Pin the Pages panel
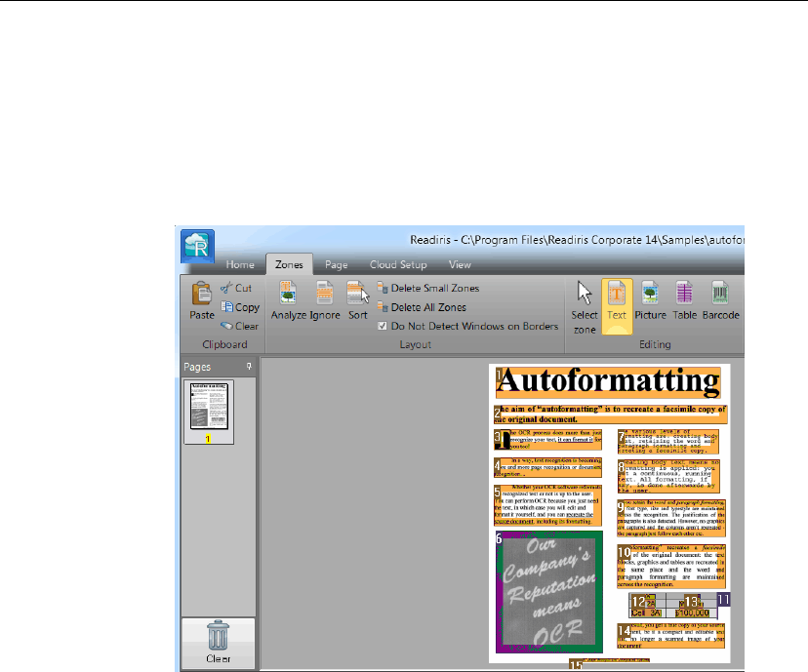Image resolution: width=808 pixels, height=672 pixels. [x=249, y=366]
